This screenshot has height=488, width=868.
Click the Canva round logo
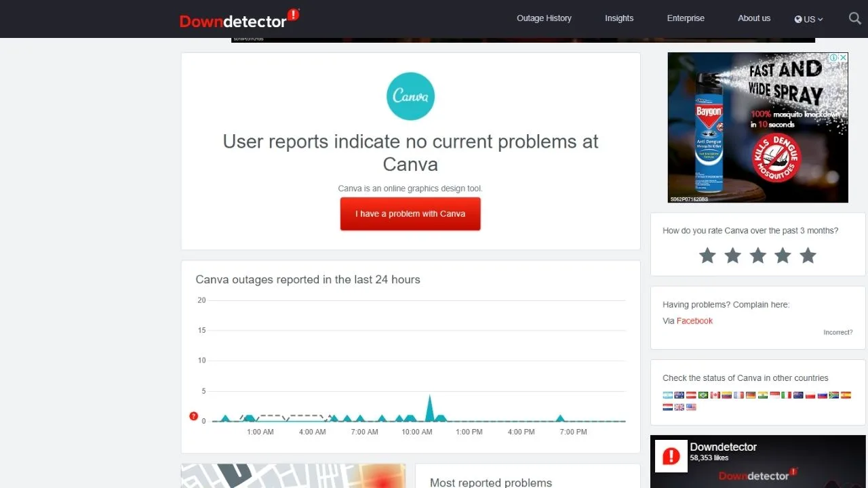[410, 97]
